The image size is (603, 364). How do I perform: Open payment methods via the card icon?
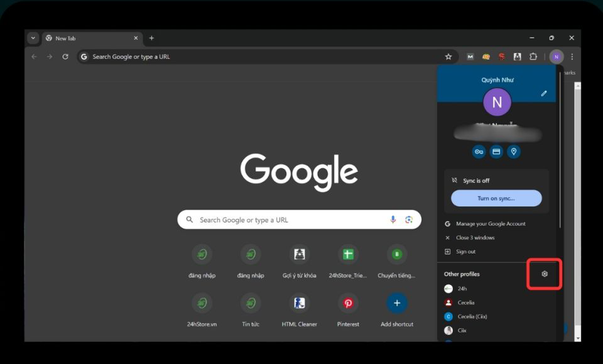pos(496,152)
